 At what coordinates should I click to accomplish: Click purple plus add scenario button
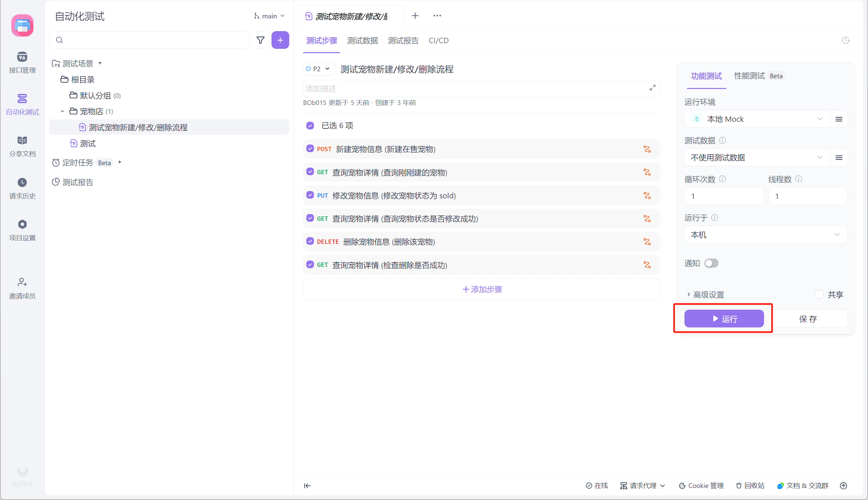280,40
